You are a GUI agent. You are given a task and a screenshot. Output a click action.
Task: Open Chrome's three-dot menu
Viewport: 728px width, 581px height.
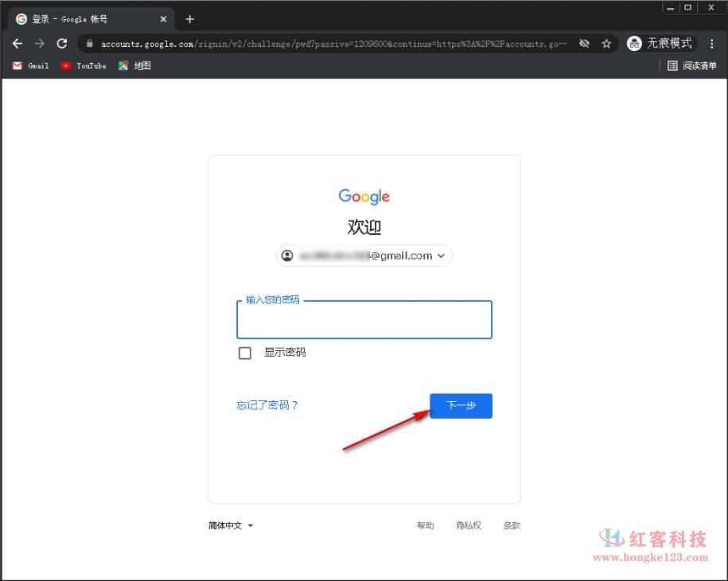click(x=714, y=44)
